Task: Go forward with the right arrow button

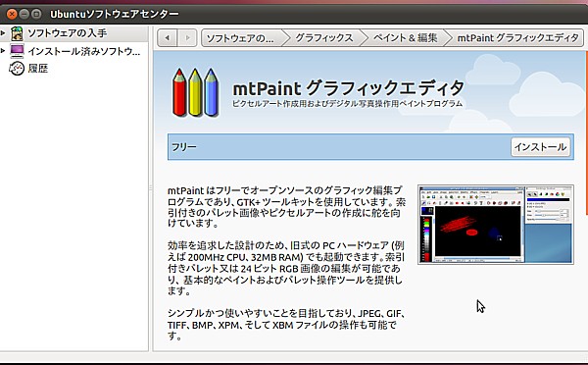Action: 187,38
